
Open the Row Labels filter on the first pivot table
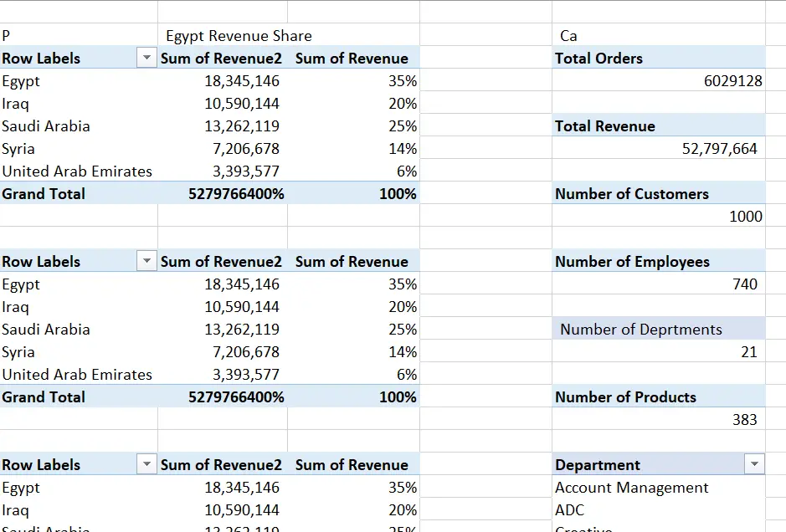[x=146, y=58]
